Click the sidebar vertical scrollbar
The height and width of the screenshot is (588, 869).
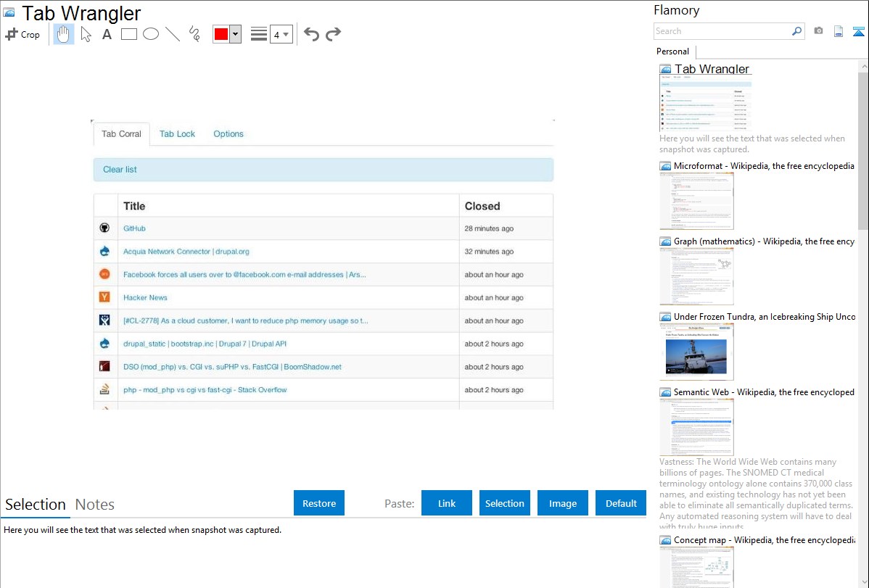[x=863, y=149]
